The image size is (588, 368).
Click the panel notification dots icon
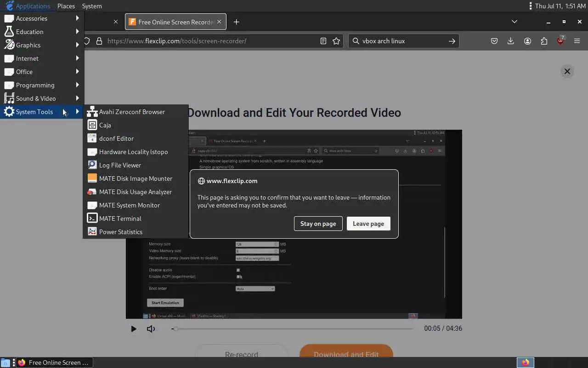point(531,6)
